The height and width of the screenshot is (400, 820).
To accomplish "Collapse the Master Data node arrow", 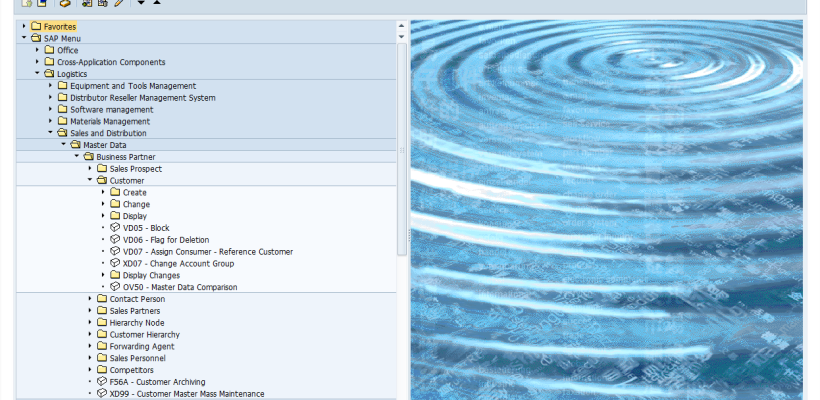I will [64, 144].
